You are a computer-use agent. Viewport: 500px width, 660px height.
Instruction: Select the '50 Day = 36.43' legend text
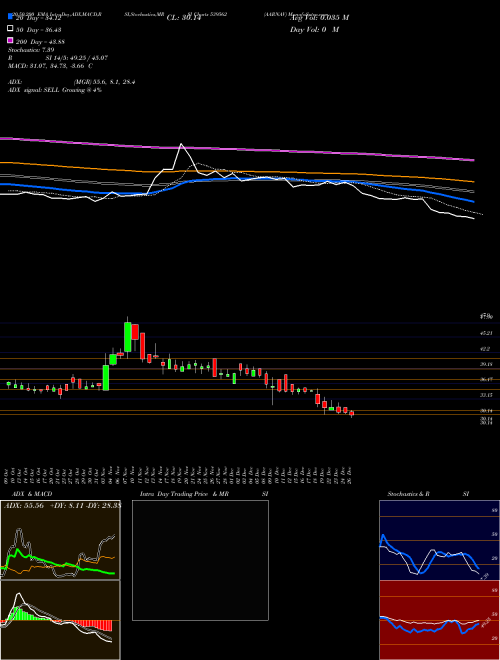(x=39, y=29)
